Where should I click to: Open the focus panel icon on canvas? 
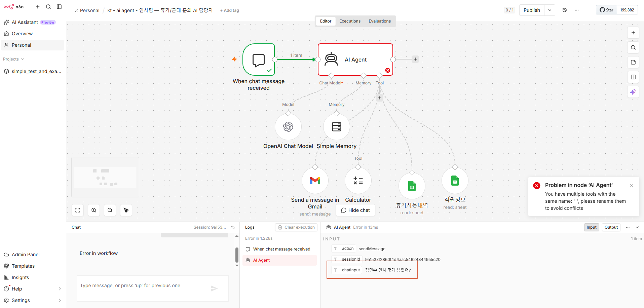pyautogui.click(x=633, y=77)
